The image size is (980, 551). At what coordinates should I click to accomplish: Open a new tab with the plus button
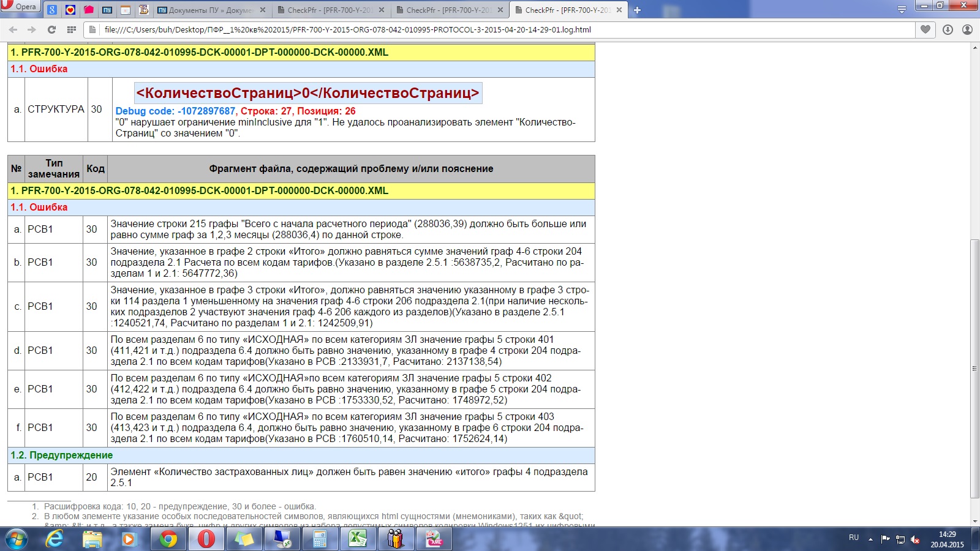(x=637, y=10)
